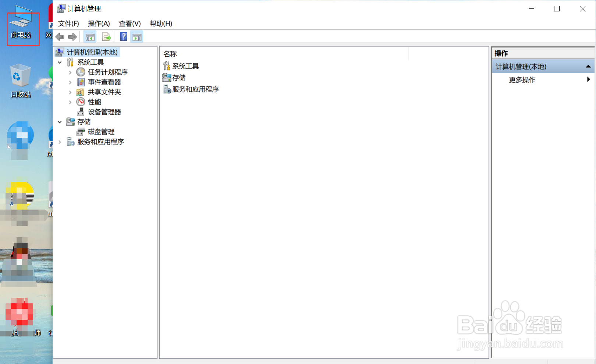Expand the 服务和应用程序 tree node

[x=60, y=142]
